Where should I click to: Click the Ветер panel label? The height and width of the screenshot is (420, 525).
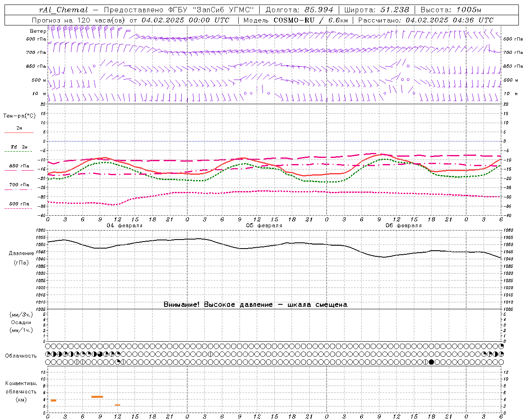click(x=38, y=31)
